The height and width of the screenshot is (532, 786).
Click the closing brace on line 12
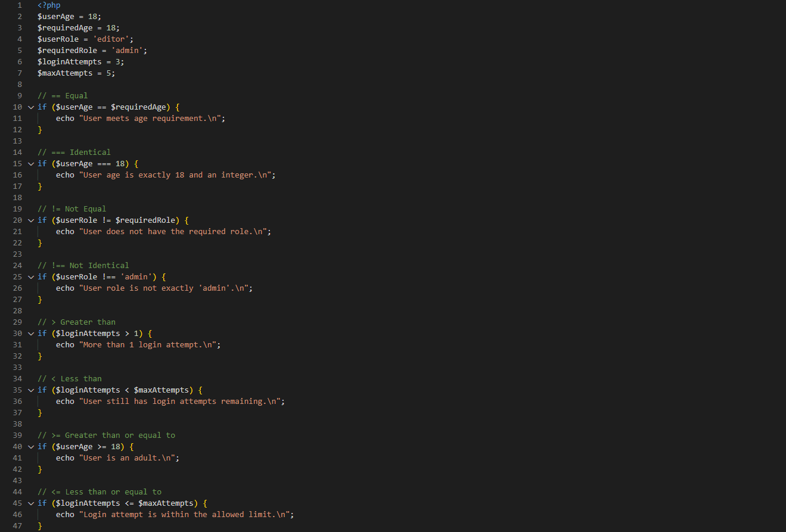tap(40, 130)
